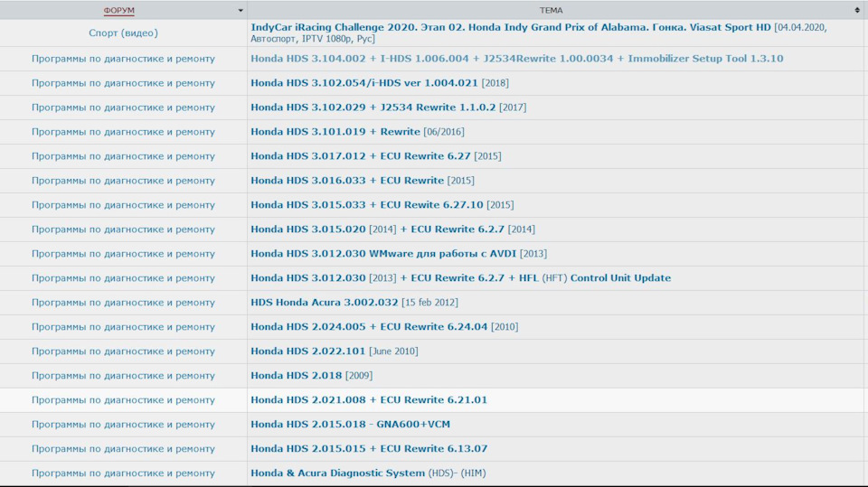The height and width of the screenshot is (487, 868).
Task: Open forum link in the WMware AVDI row
Action: click(x=124, y=253)
